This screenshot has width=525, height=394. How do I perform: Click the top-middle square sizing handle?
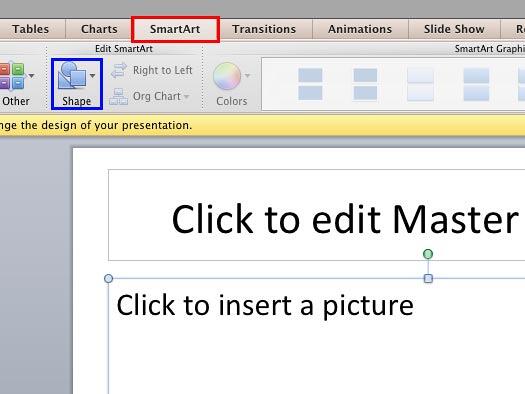[x=428, y=279]
